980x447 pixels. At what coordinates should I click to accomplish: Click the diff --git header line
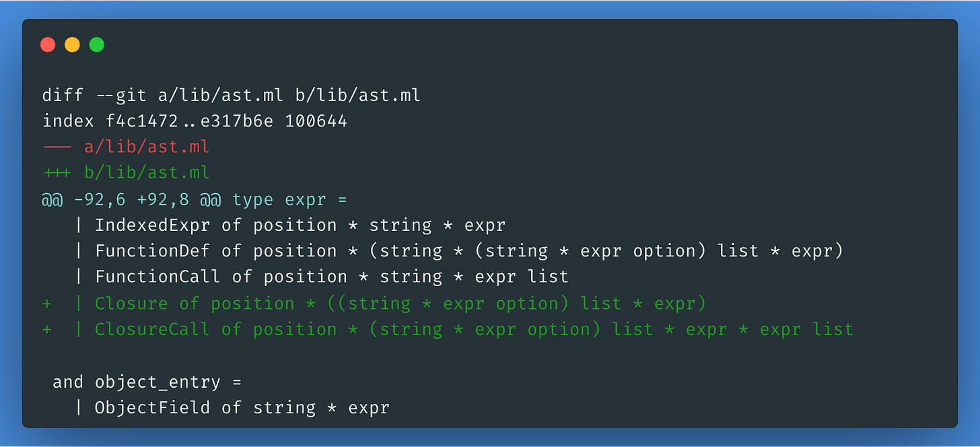point(232,96)
